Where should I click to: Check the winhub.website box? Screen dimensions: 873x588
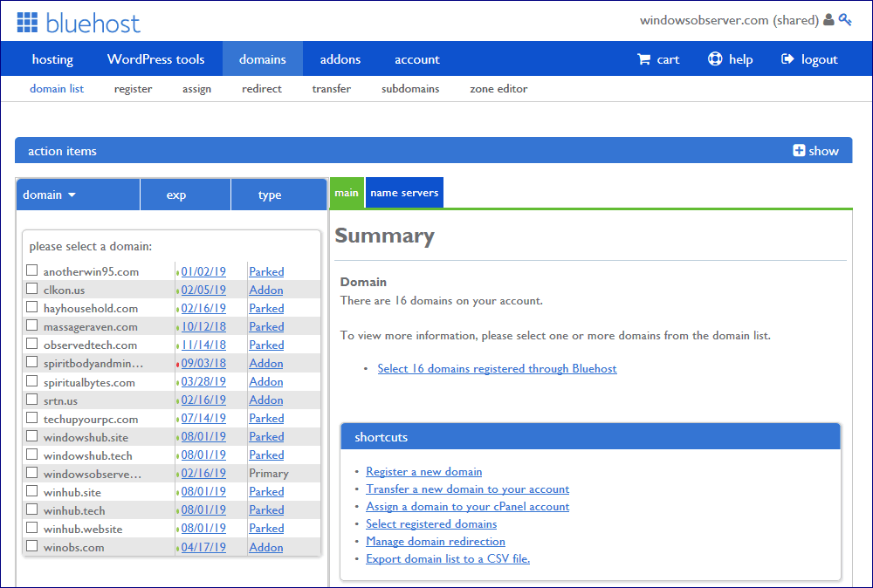point(31,528)
